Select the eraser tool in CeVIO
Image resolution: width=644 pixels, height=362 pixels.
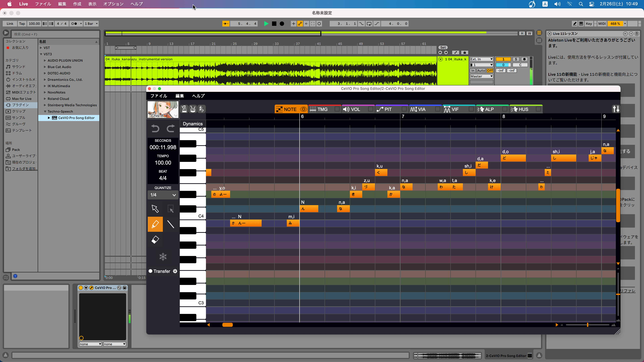click(155, 240)
